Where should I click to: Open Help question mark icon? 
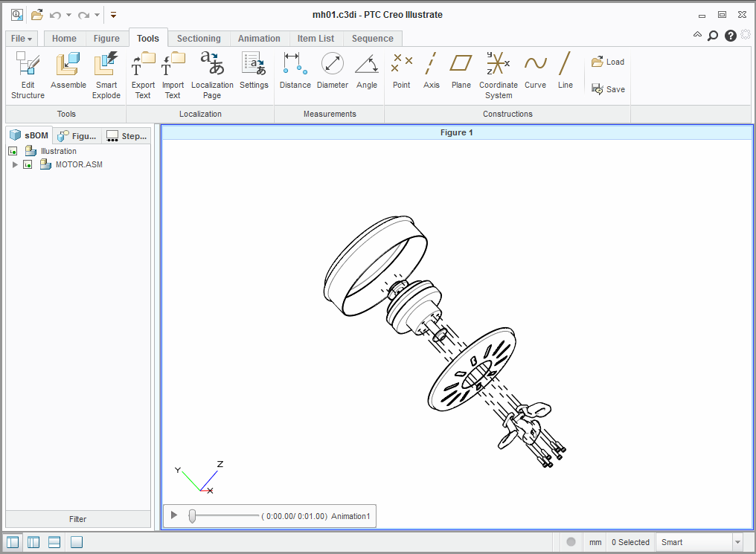731,36
